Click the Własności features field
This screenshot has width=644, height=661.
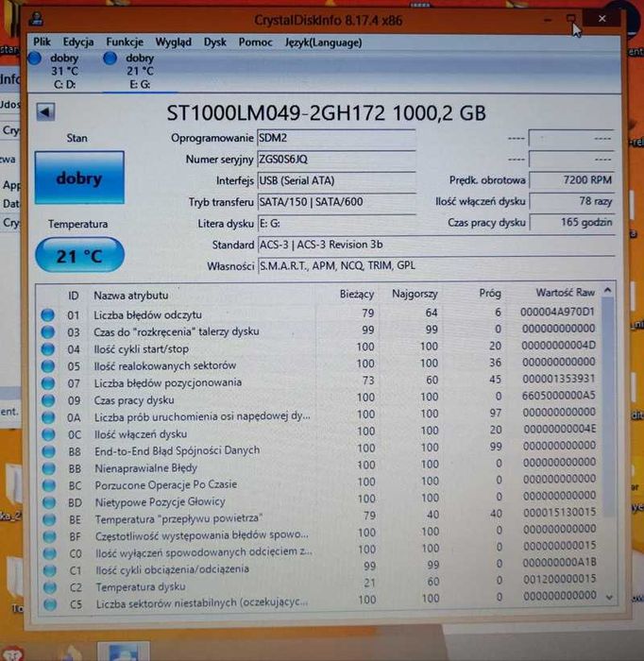tap(436, 265)
